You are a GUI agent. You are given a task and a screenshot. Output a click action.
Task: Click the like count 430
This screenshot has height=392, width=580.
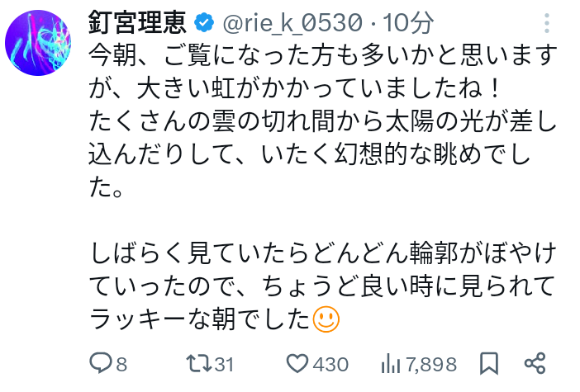pyautogui.click(x=330, y=364)
